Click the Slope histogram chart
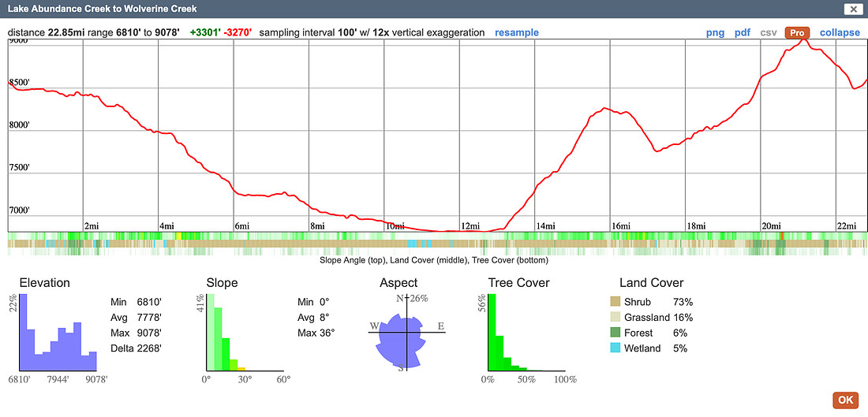This screenshot has height=417, width=868. point(245,333)
